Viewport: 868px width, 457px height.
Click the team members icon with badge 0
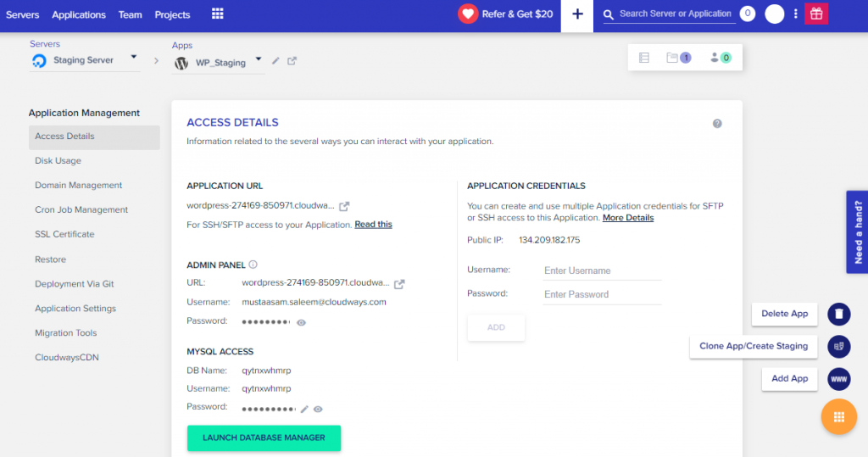click(721, 58)
